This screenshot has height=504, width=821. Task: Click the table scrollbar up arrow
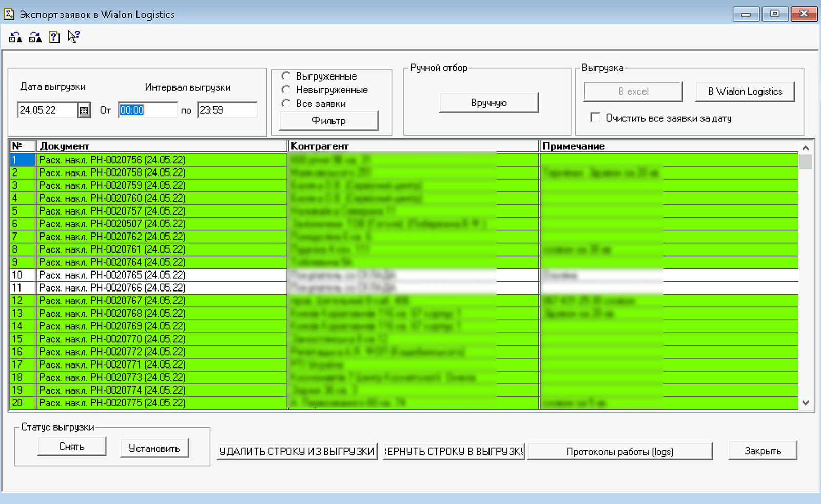click(806, 148)
